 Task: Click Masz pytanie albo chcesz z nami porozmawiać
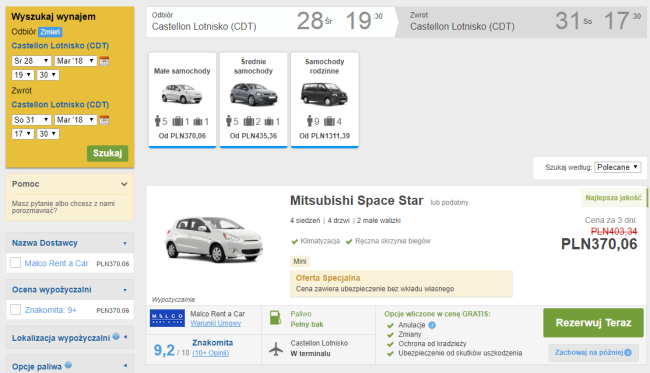pyautogui.click(x=63, y=207)
